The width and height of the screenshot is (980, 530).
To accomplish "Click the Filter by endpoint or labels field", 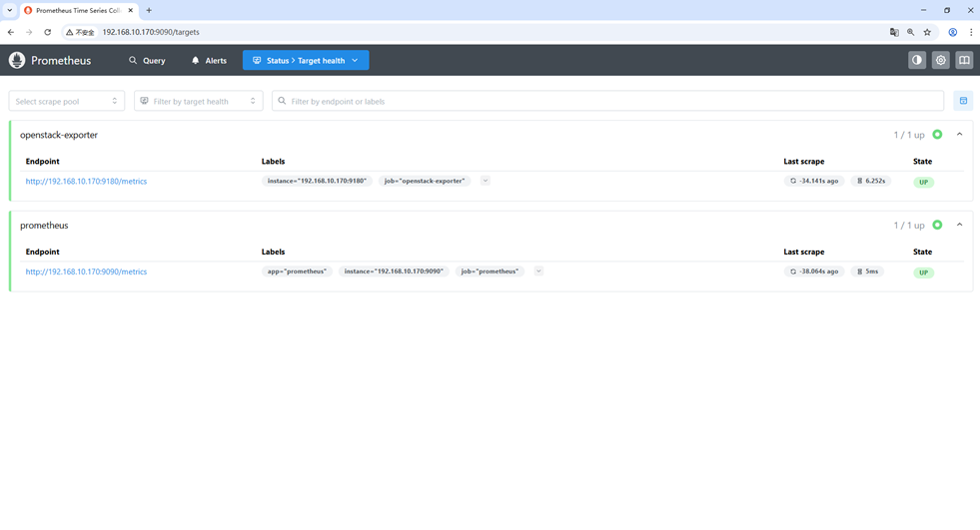I will point(607,101).
